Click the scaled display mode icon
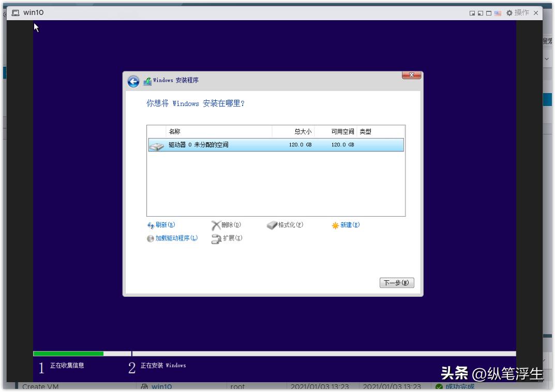 [x=473, y=13]
